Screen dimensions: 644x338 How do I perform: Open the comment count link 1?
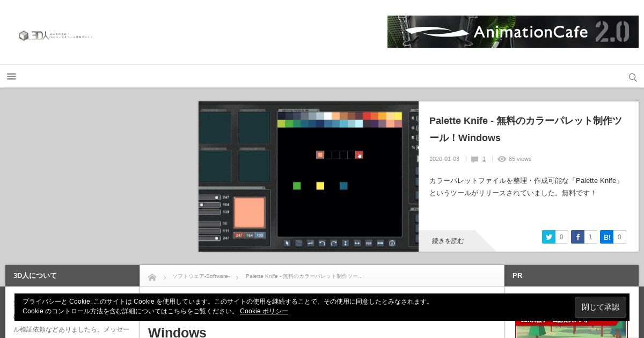click(484, 159)
